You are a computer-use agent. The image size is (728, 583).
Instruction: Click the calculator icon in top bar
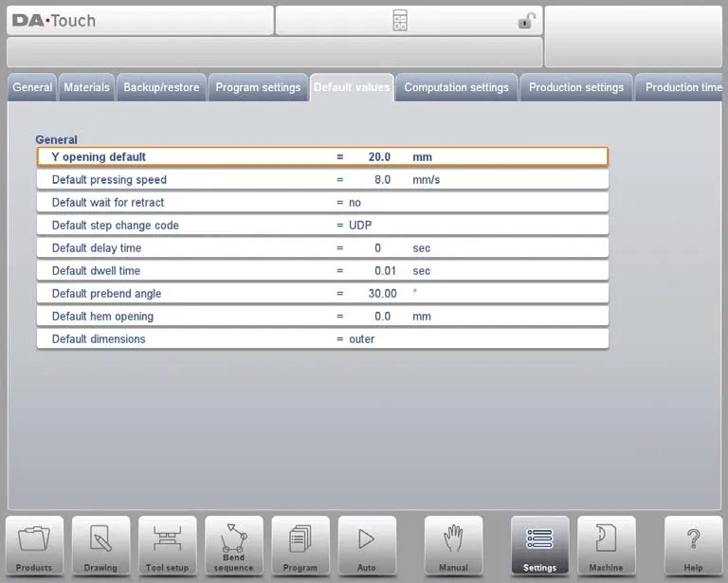(400, 21)
